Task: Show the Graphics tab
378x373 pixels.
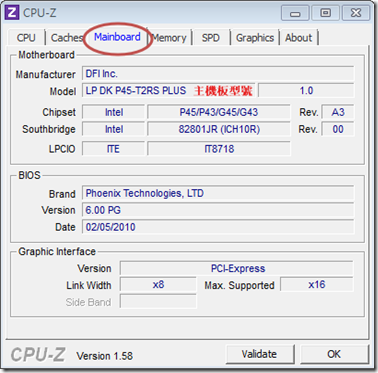Action: pos(255,38)
